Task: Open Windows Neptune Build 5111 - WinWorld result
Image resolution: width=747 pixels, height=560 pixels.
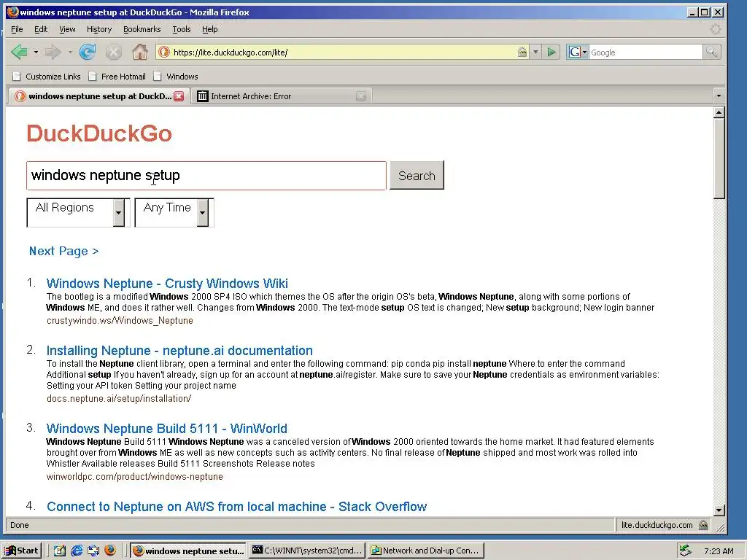Action: (167, 429)
